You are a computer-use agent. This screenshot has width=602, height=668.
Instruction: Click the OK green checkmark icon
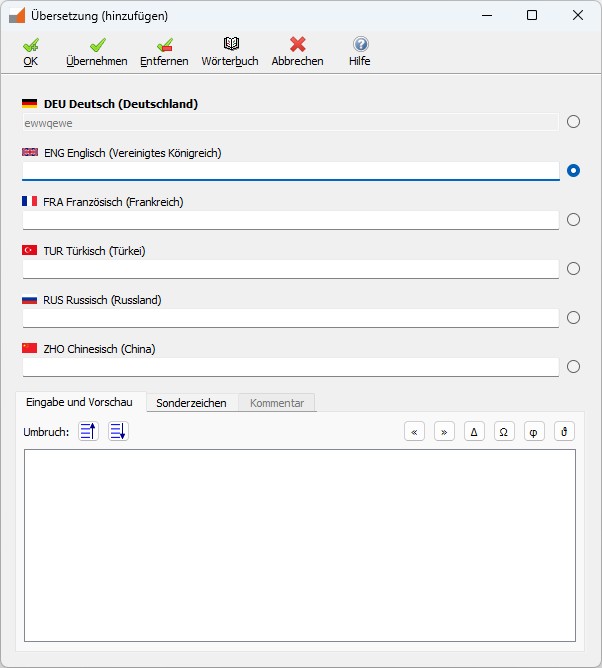coord(31,45)
